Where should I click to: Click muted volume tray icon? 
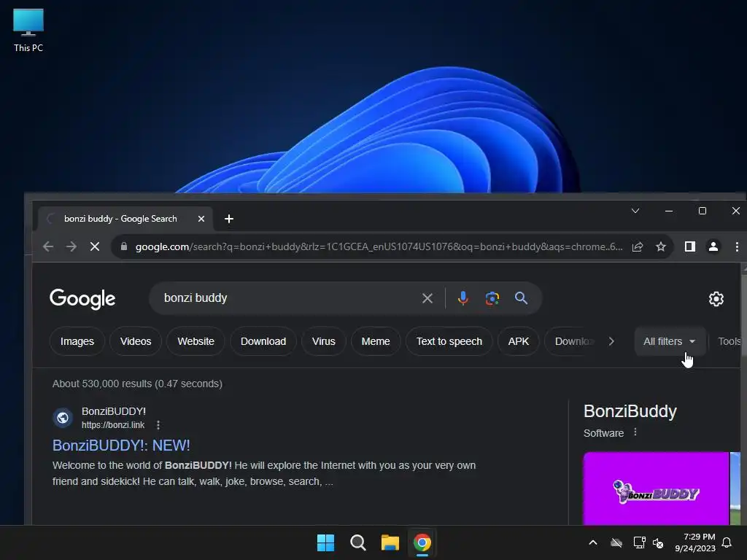tap(658, 542)
